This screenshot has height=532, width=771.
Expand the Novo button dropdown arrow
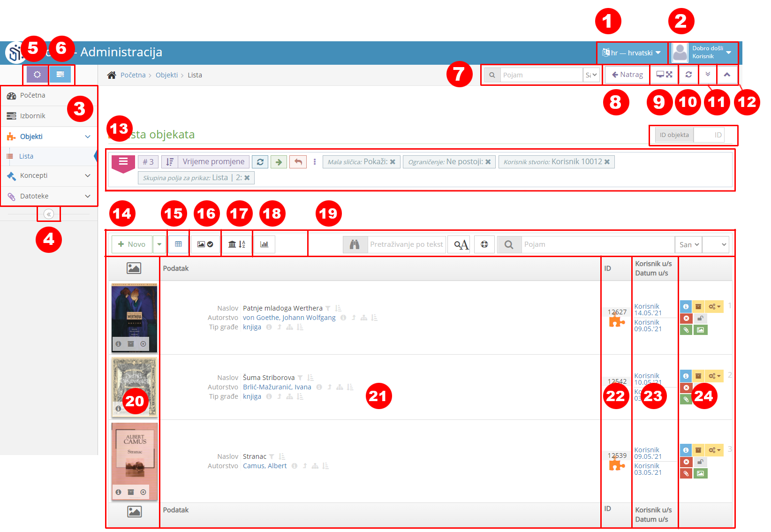click(x=159, y=244)
